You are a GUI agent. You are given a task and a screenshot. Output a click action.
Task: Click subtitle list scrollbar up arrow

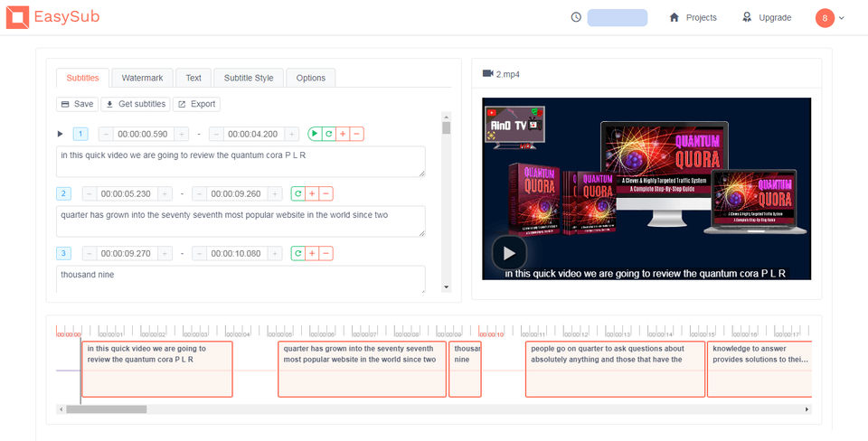coord(446,117)
